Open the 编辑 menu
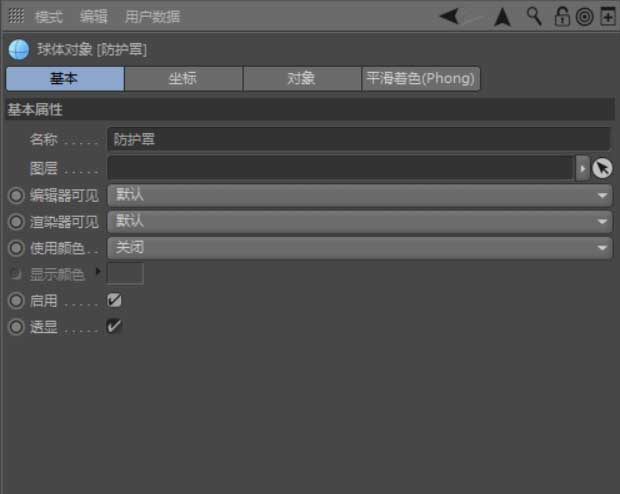 click(x=93, y=17)
